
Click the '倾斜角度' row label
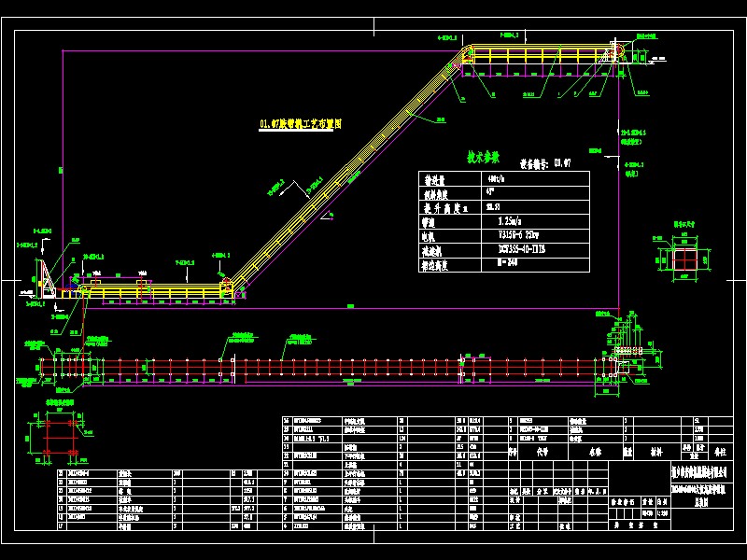(x=435, y=194)
